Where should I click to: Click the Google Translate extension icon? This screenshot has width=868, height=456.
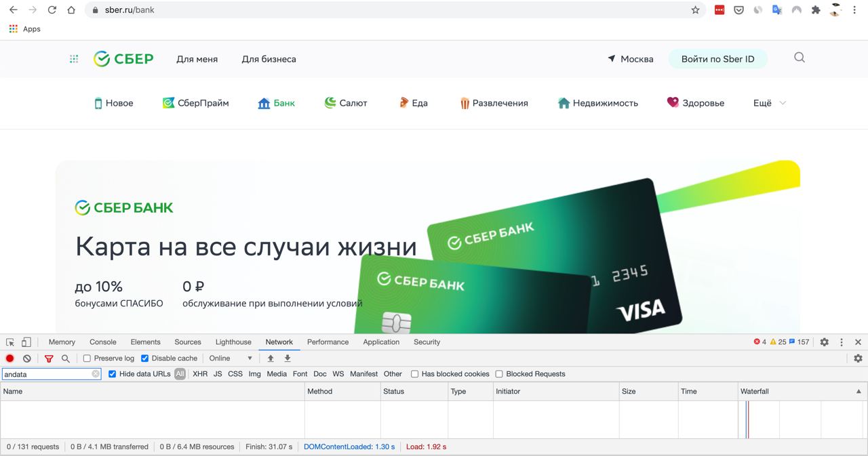[777, 10]
